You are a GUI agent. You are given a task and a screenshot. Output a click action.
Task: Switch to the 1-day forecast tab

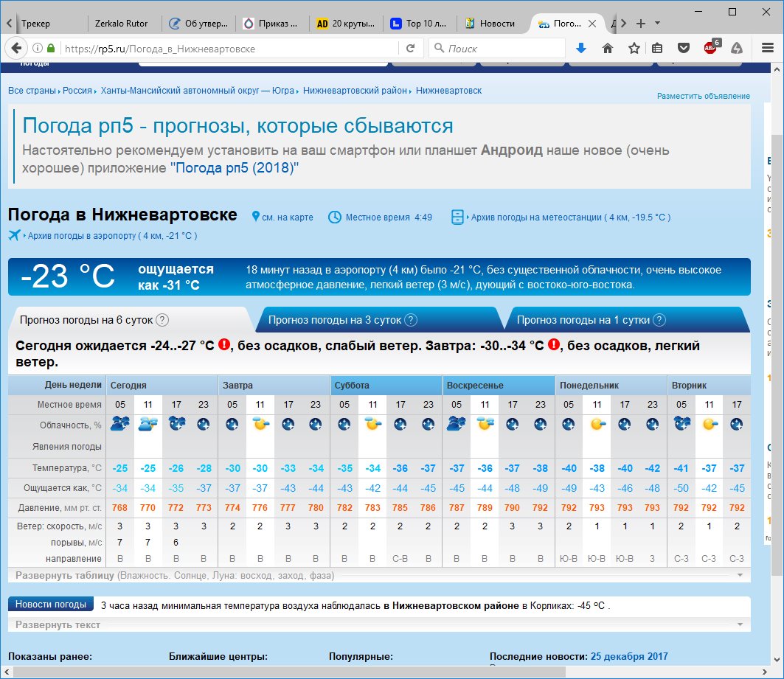click(x=583, y=320)
